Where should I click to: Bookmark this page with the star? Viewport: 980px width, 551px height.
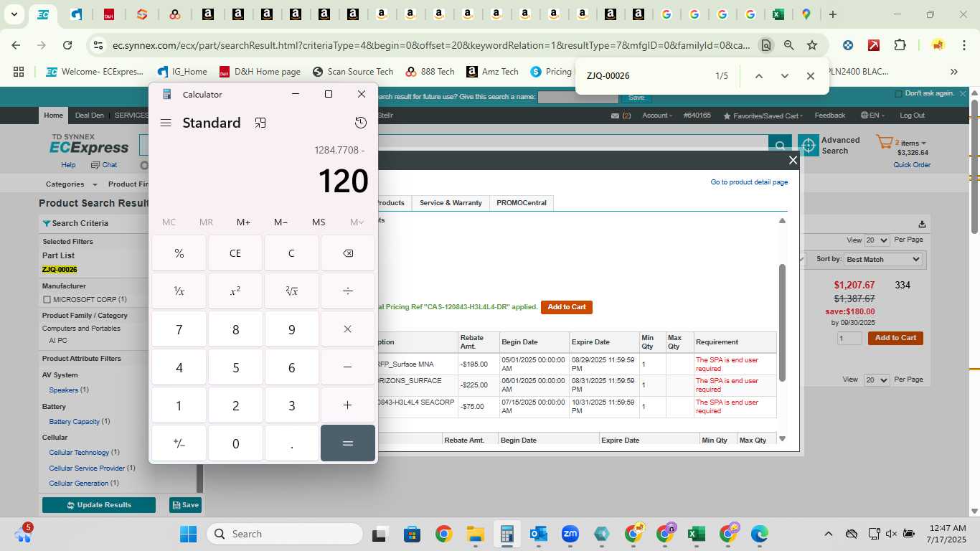coord(812,45)
